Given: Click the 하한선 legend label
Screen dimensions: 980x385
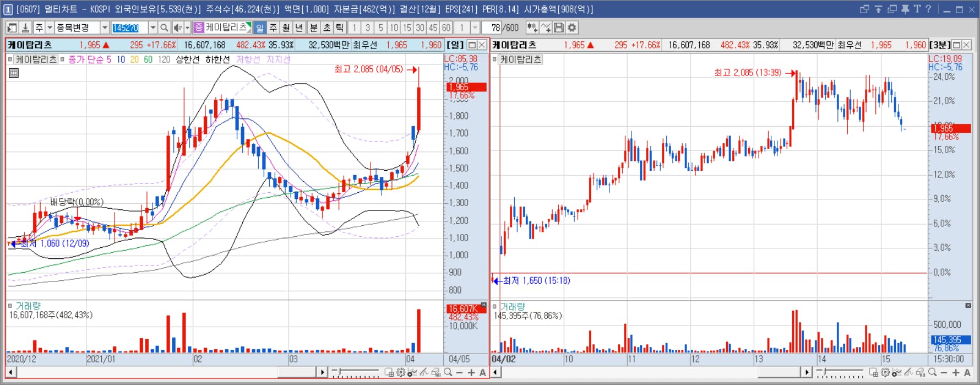Looking at the screenshot, I should coord(217,59).
